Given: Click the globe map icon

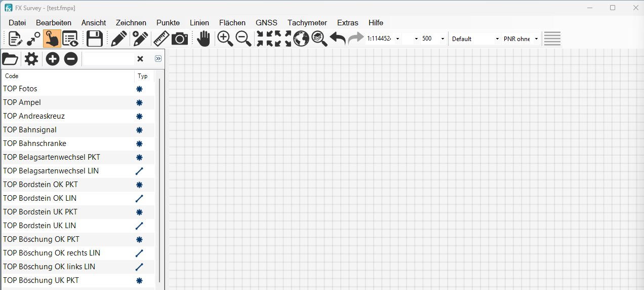Looking at the screenshot, I should [x=301, y=39].
